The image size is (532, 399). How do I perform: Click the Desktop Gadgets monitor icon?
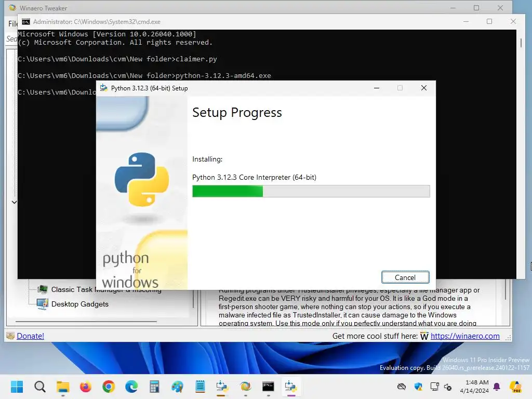[x=43, y=304]
